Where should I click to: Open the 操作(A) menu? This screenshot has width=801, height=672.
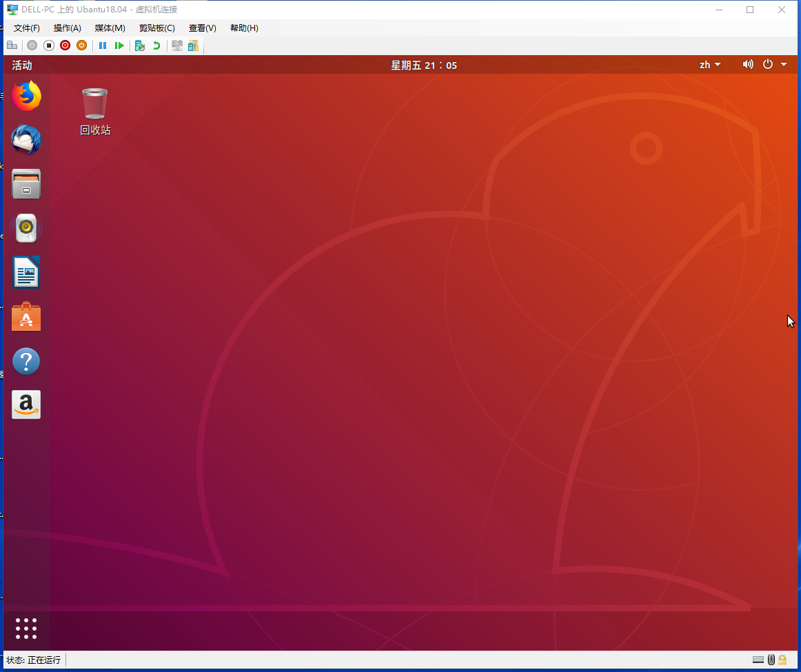(x=68, y=28)
